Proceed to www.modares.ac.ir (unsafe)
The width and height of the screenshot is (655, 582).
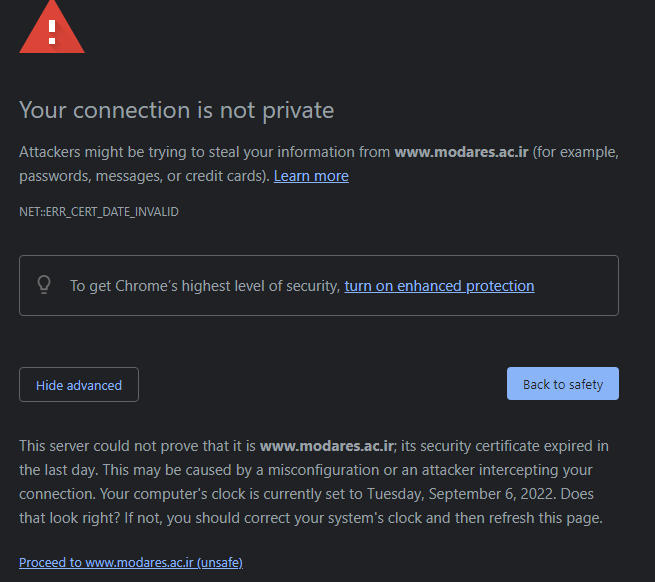click(x=131, y=562)
